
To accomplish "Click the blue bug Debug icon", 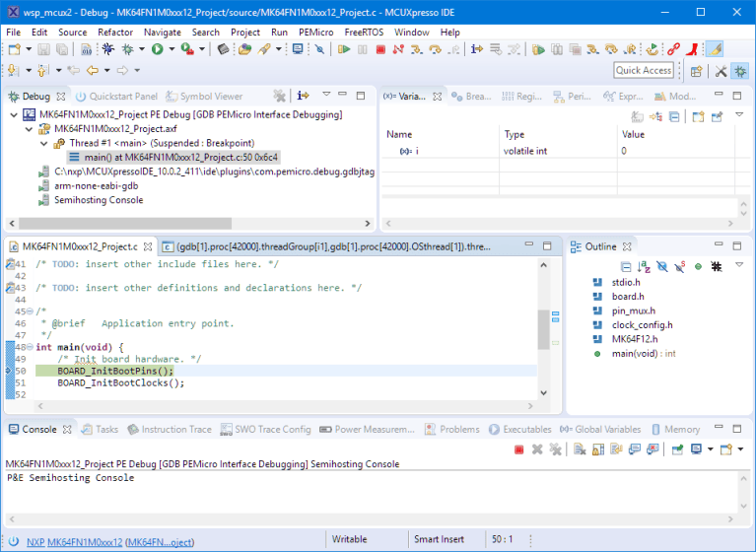I will pyautogui.click(x=107, y=49).
